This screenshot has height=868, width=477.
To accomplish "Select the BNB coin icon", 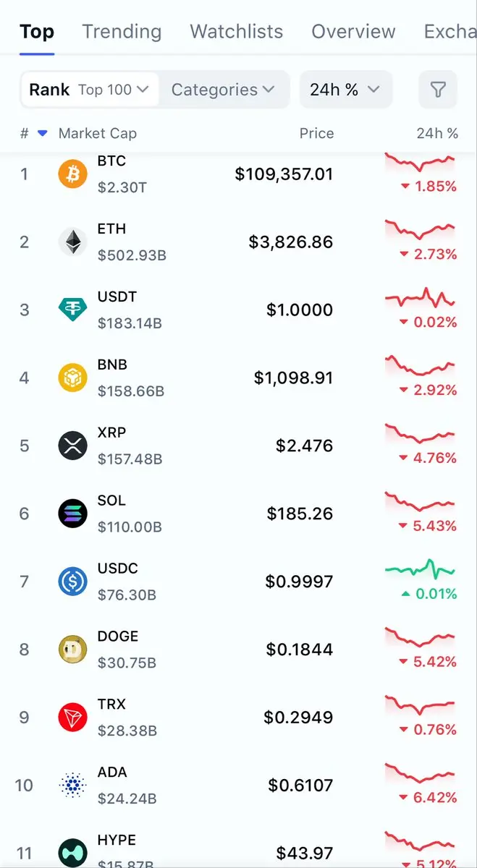I will tap(72, 378).
